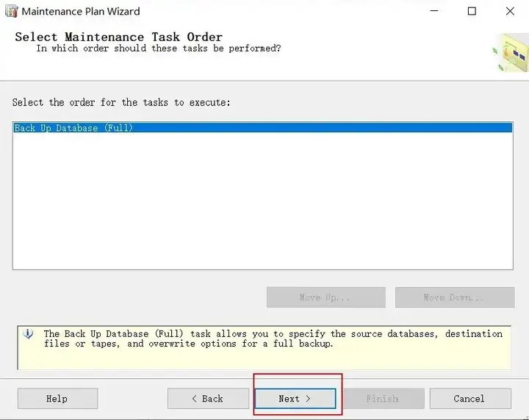Viewport: 529px width, 420px height.
Task: Click the greyed-out Finish button
Action: [382, 399]
